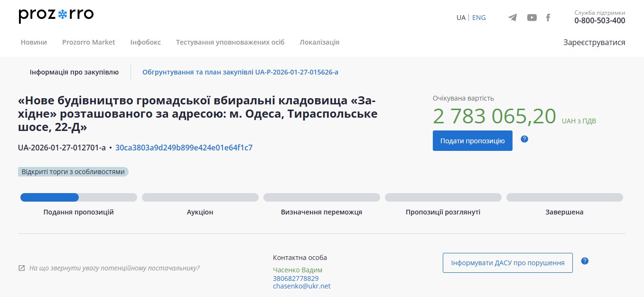The image size is (644, 297).
Task: Click help icon beside Подати пропозицію
Action: pos(524,139)
